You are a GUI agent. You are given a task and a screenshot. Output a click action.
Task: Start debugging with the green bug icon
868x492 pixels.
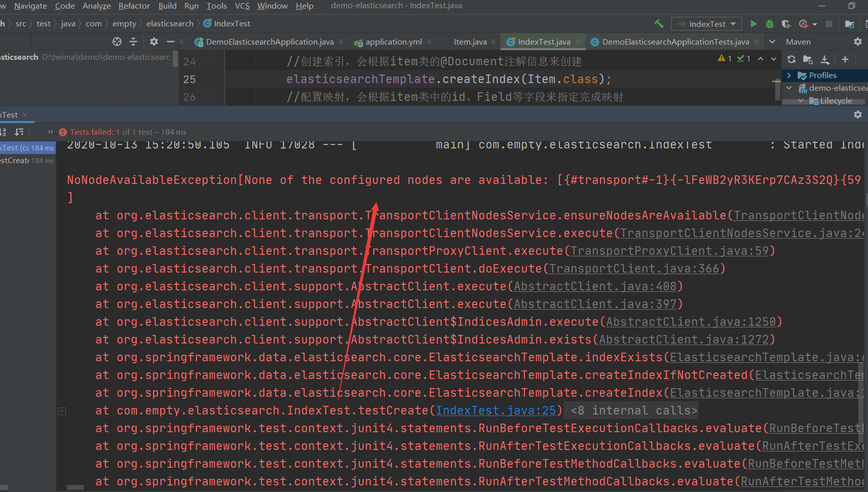(770, 24)
